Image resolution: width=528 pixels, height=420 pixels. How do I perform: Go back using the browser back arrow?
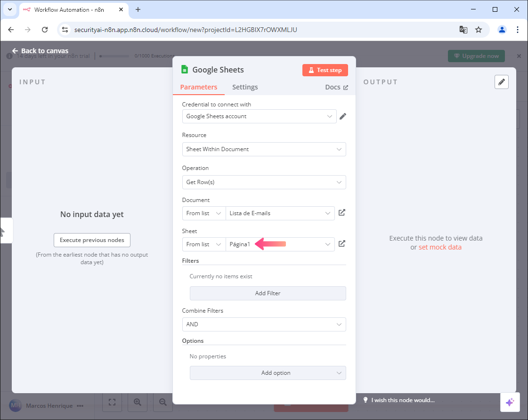(x=11, y=30)
